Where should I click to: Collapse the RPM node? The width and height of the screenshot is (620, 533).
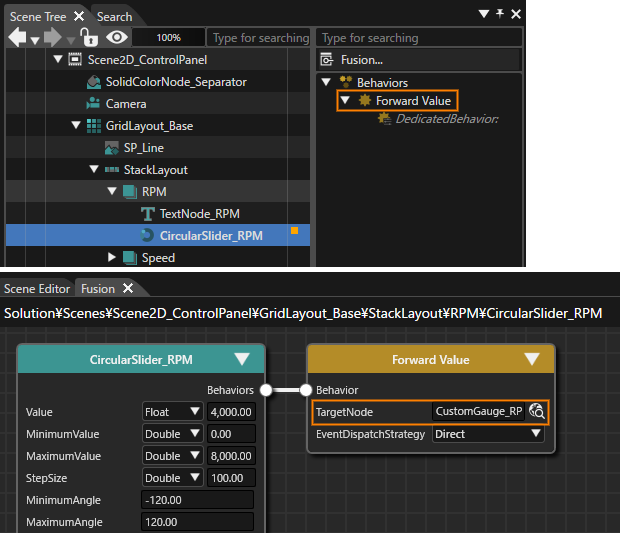(112, 191)
